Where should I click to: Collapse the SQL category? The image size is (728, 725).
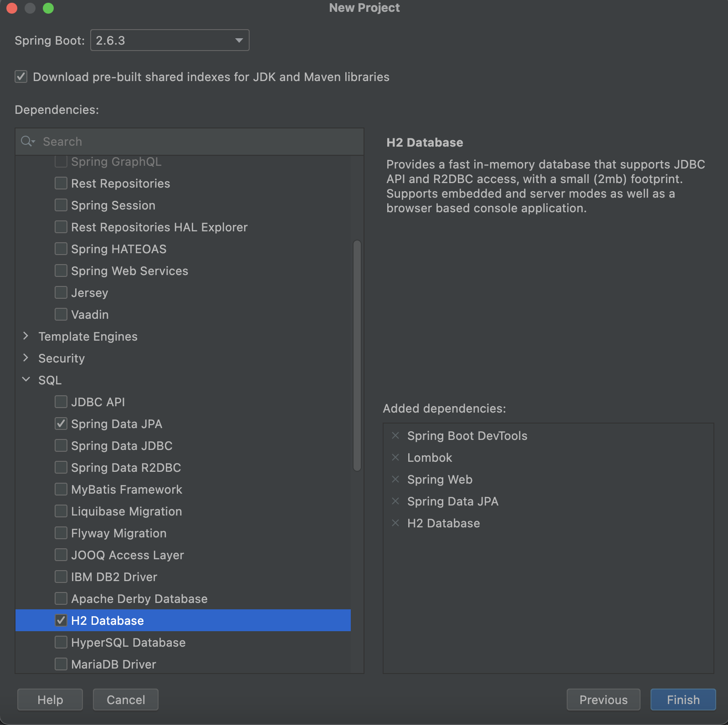(26, 380)
